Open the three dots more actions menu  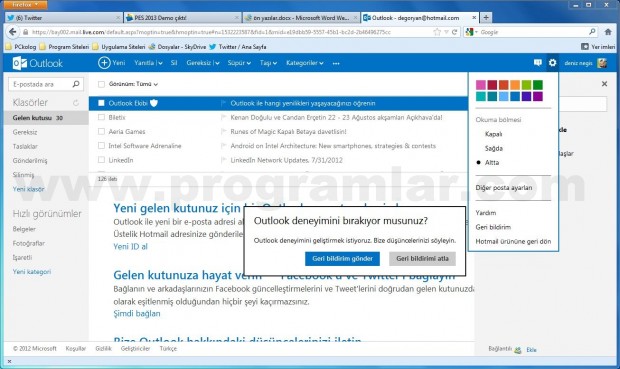336,63
